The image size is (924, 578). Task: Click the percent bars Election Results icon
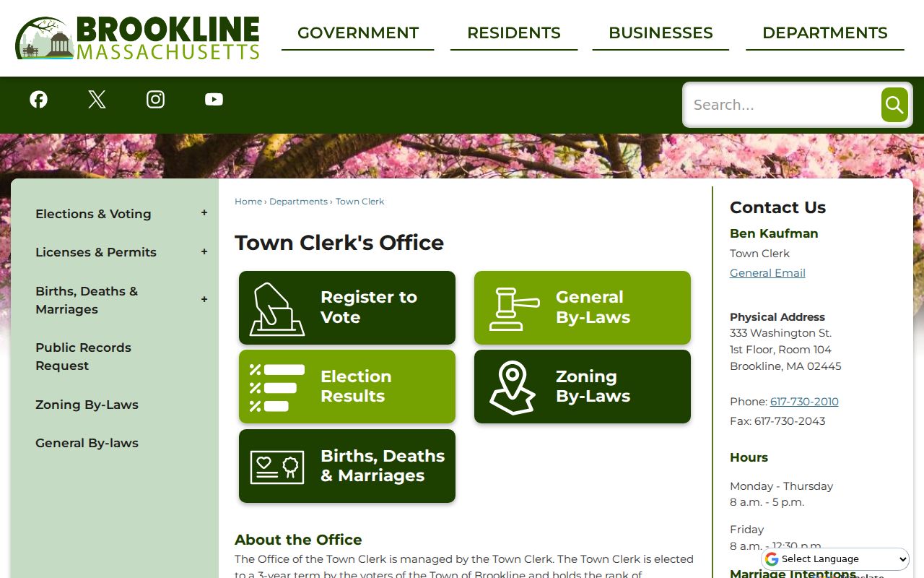pyautogui.click(x=277, y=387)
